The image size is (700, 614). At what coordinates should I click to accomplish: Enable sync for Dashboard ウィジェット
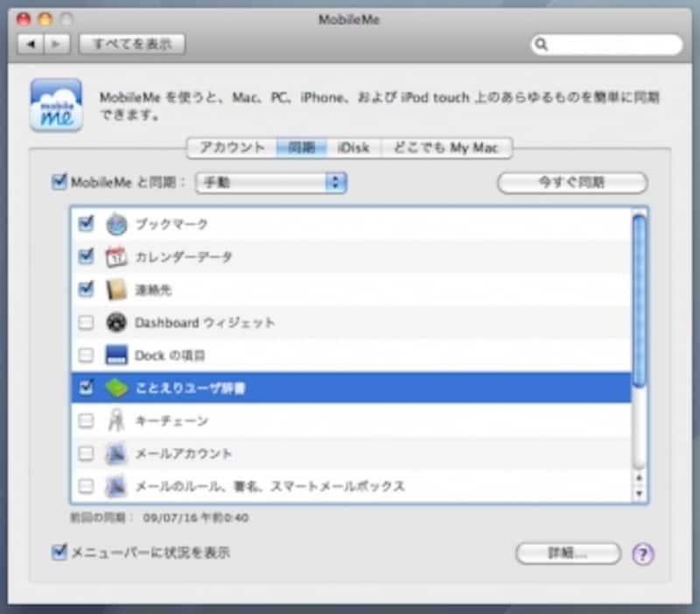[85, 322]
